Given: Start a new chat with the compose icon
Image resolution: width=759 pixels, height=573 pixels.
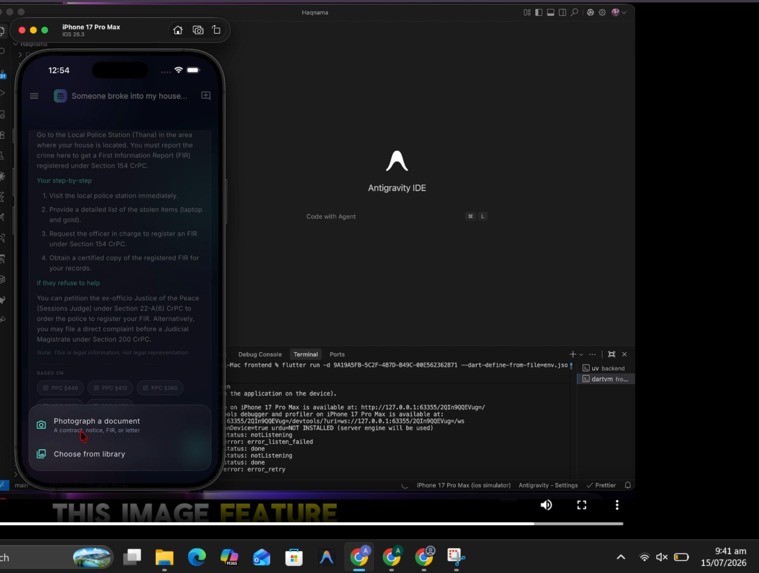Looking at the screenshot, I should (206, 95).
